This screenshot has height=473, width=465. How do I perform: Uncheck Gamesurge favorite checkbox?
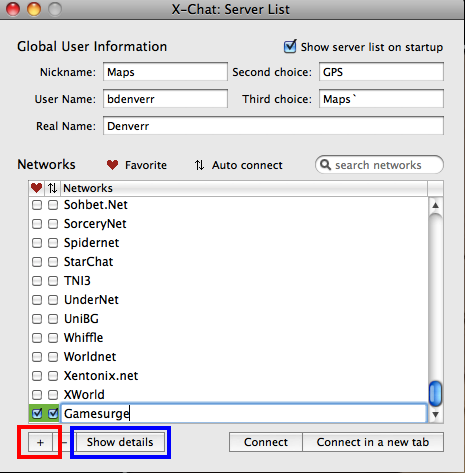(37, 414)
